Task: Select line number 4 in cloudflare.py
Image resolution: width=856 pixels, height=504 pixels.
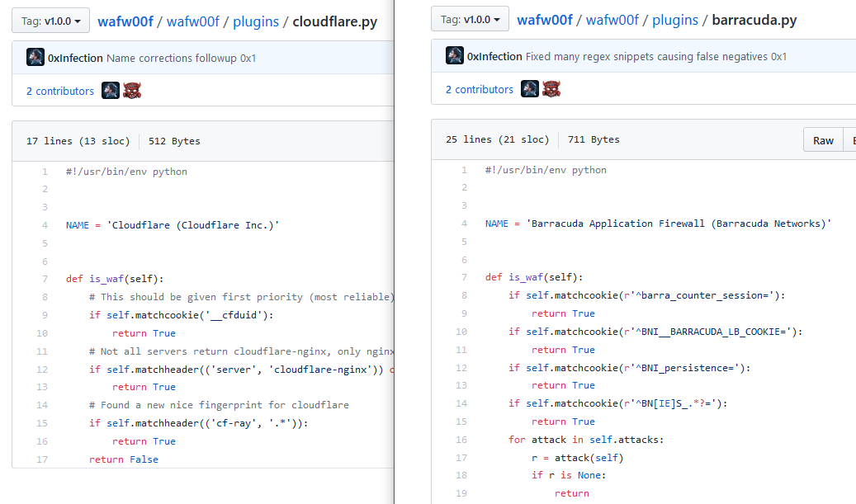Action: click(45, 225)
